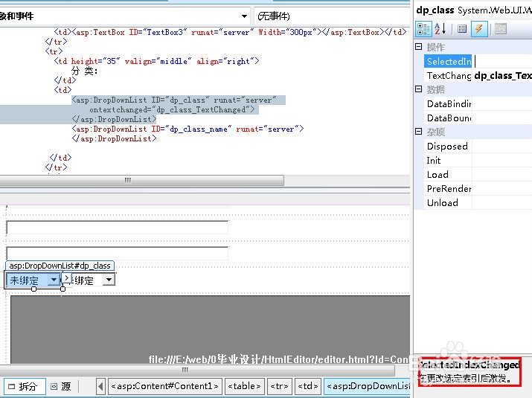Screen dimensions: 532x398
Task: Show the Properties list icon
Action: 462,29
